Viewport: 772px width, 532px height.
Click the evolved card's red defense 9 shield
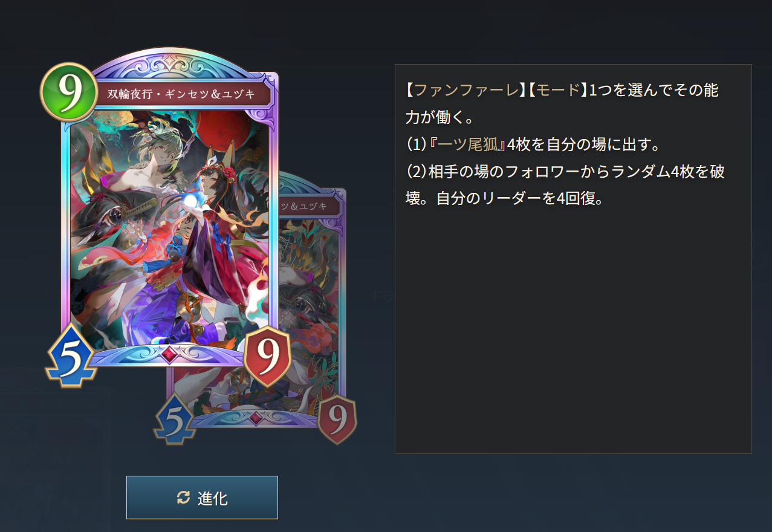point(337,418)
